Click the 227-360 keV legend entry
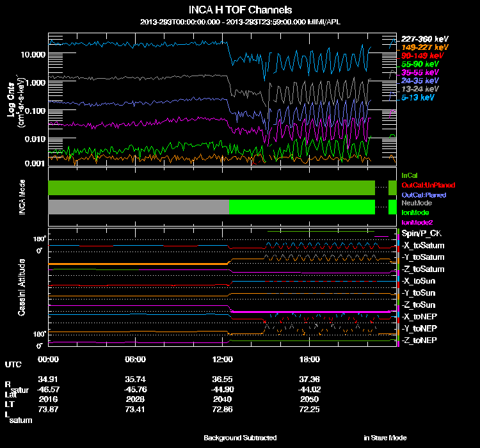 pyautogui.click(x=424, y=39)
